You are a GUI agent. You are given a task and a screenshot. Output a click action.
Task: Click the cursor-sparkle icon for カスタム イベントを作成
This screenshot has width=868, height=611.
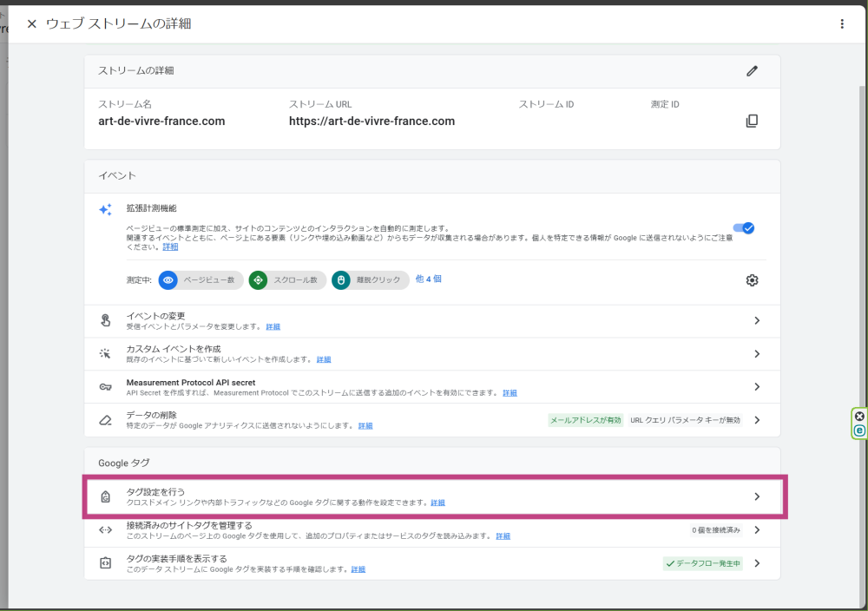pos(105,353)
